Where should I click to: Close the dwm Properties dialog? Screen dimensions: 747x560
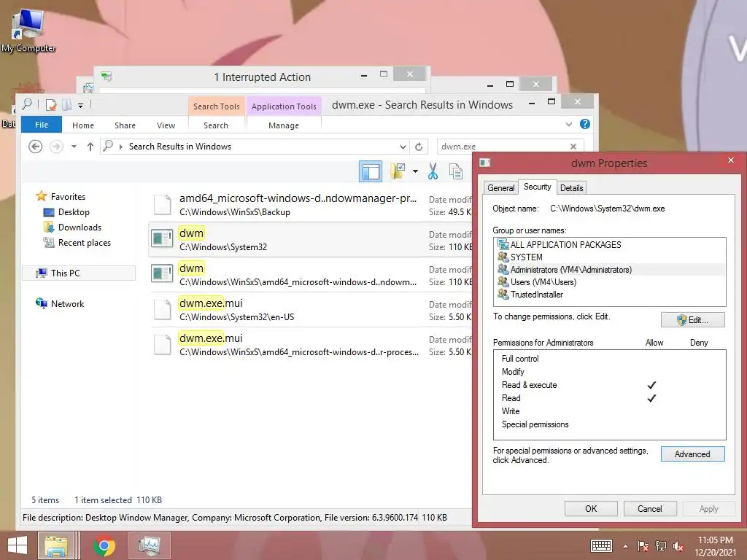(731, 160)
